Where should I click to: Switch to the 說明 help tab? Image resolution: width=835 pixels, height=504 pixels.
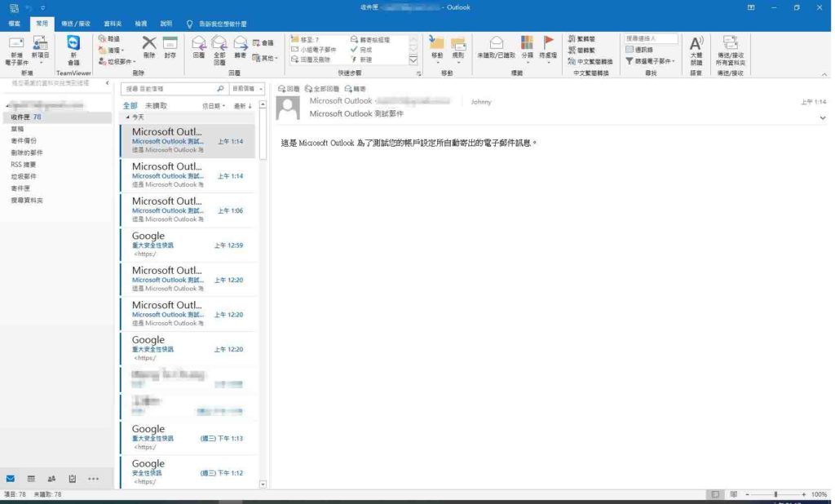[166, 24]
